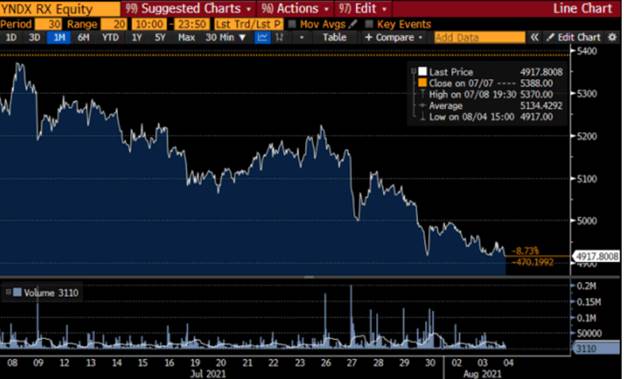Click the 5370.00 high value in legend
The height and width of the screenshot is (379, 624).
tap(536, 94)
